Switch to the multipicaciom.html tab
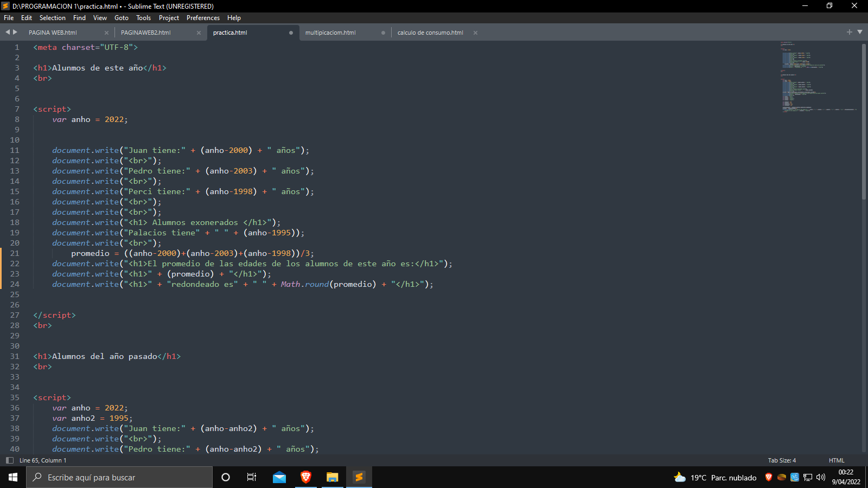This screenshot has width=868, height=488. (330, 33)
